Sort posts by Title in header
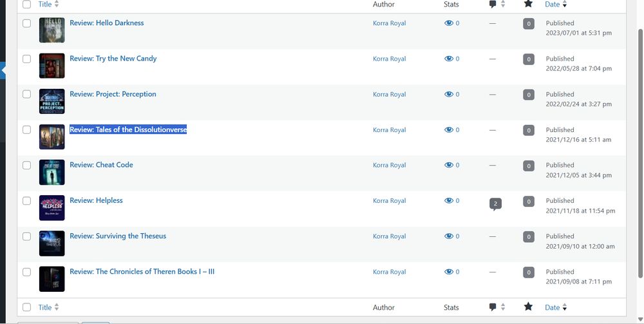 tap(48, 4)
